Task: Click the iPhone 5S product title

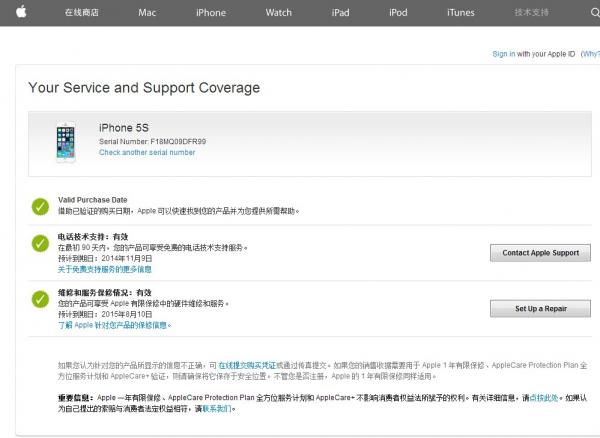Action: click(x=124, y=128)
